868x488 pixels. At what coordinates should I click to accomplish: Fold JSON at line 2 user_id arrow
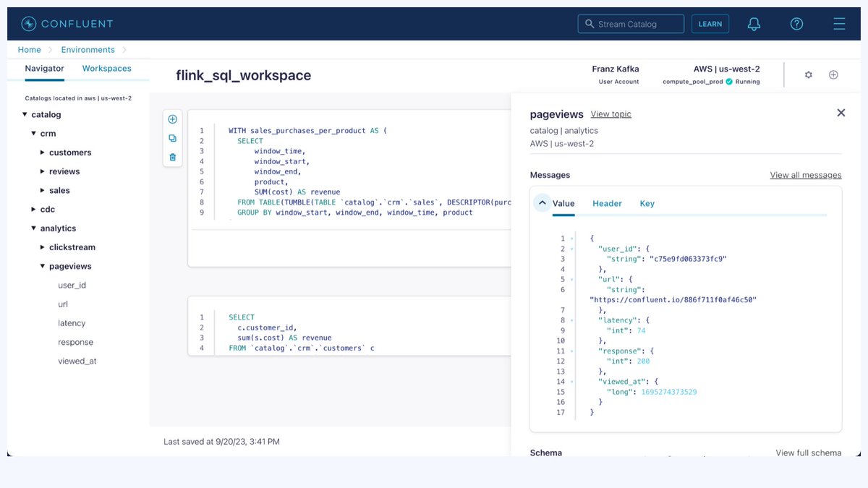pos(571,249)
